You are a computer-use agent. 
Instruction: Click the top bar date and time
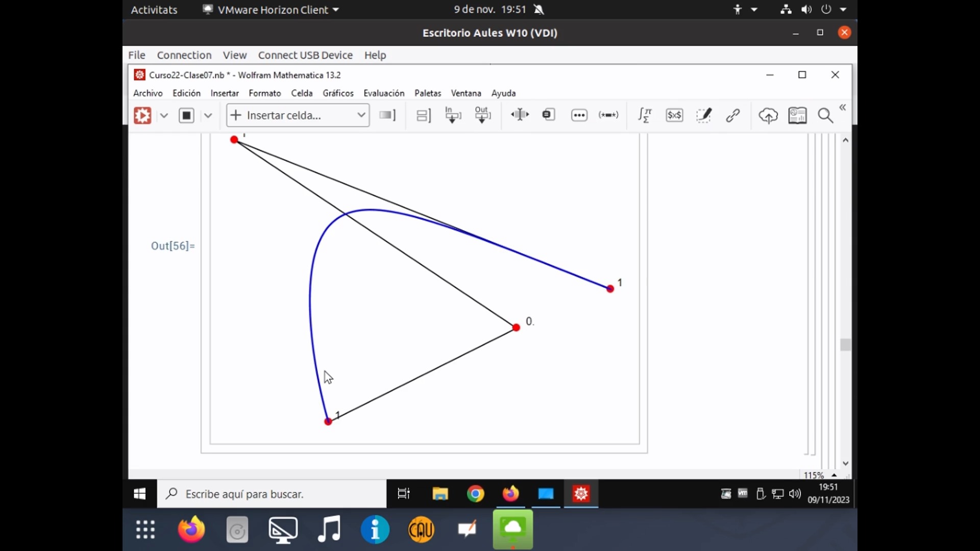(x=489, y=10)
